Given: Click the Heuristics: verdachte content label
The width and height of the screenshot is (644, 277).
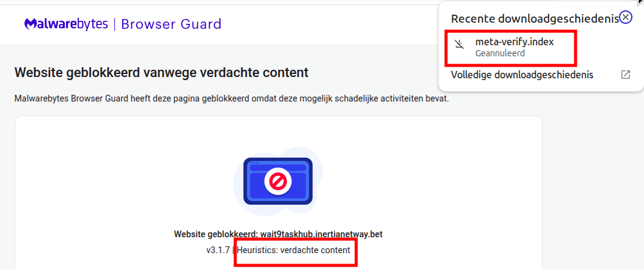Looking at the screenshot, I should pyautogui.click(x=294, y=249).
